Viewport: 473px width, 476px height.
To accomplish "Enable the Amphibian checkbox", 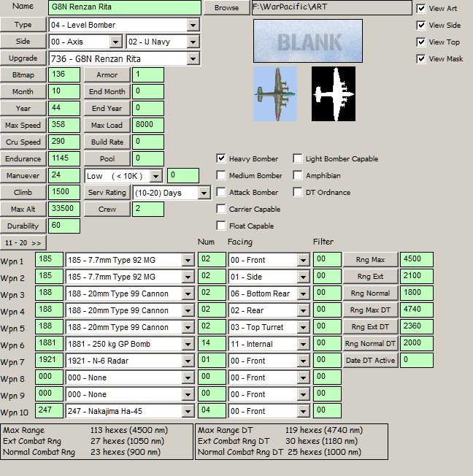I will 298,175.
